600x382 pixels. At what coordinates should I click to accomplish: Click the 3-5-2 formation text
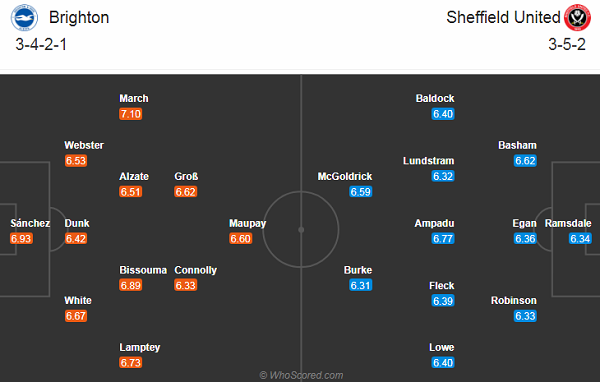point(567,44)
